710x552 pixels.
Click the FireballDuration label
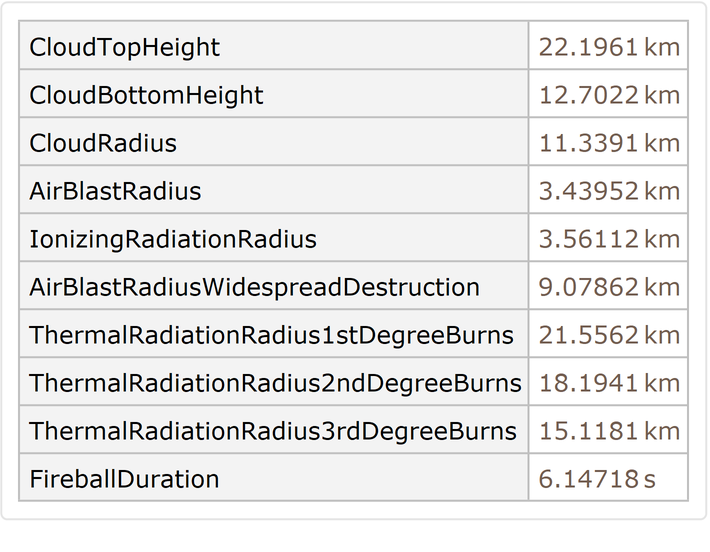(x=125, y=479)
